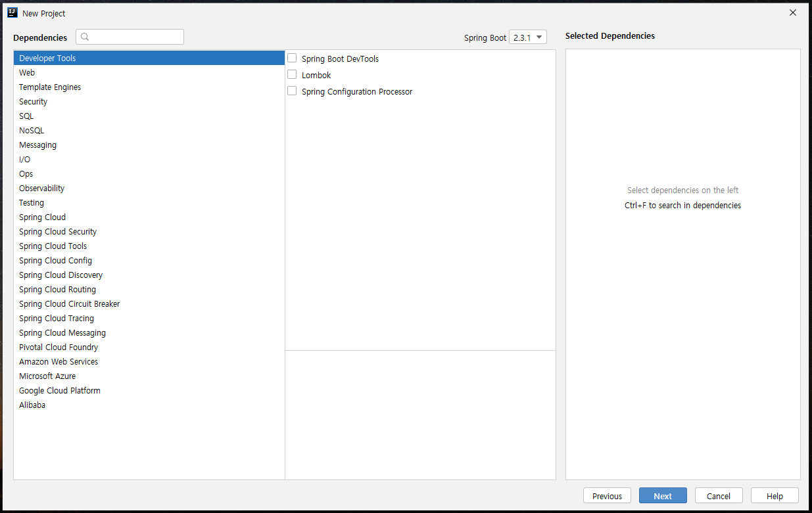Select the Web category
Viewport: 812px width, 513px height.
point(149,72)
